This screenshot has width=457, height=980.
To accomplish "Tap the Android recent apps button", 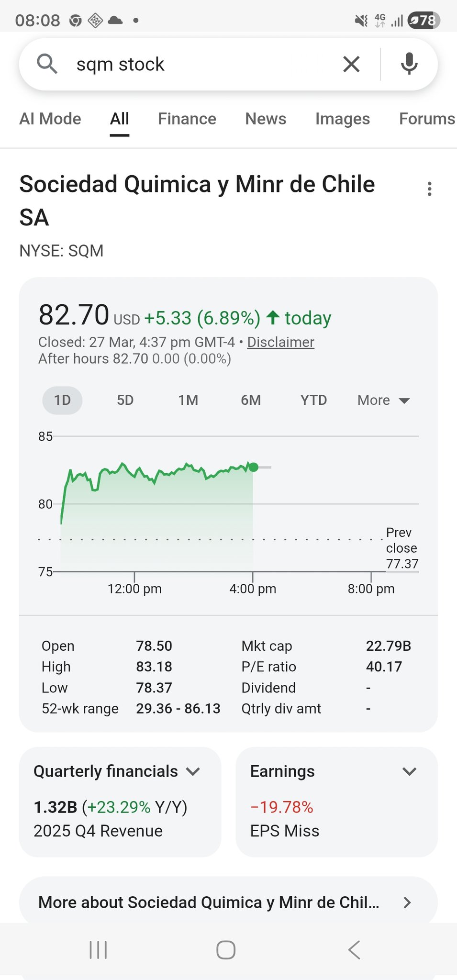I will pyautogui.click(x=98, y=950).
